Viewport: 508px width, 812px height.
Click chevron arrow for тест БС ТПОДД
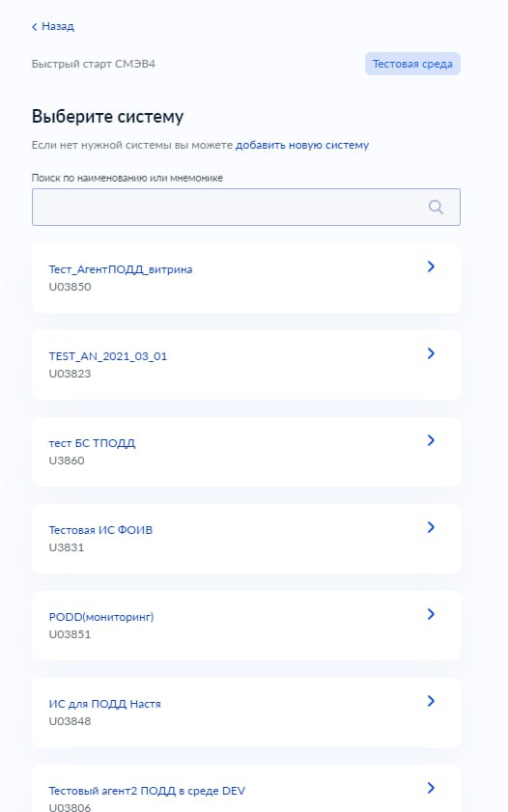431,440
